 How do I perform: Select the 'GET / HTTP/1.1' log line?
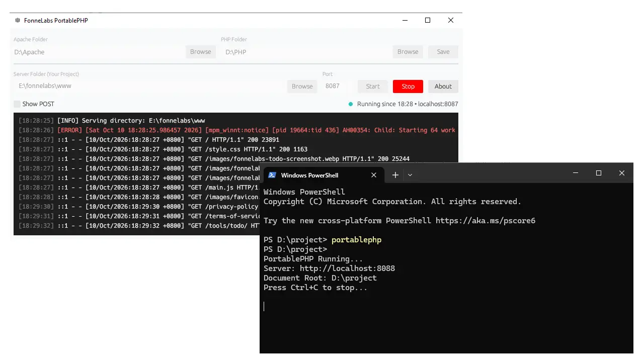click(149, 140)
